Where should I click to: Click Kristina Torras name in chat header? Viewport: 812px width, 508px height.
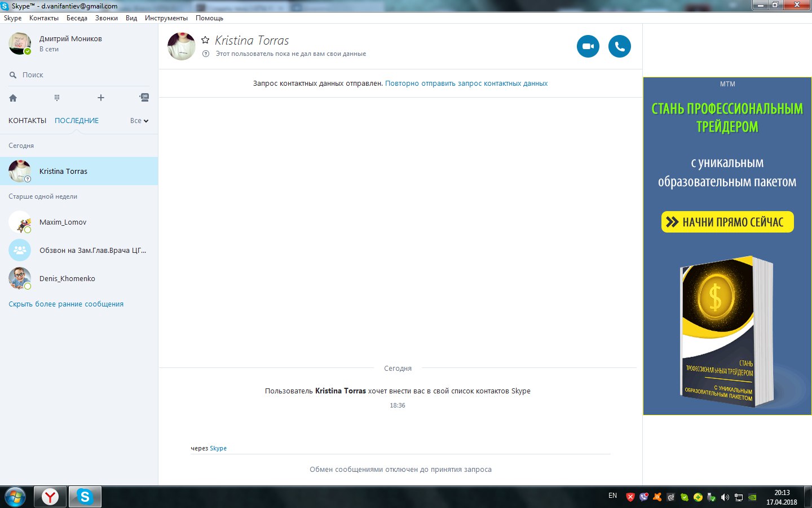click(x=251, y=41)
